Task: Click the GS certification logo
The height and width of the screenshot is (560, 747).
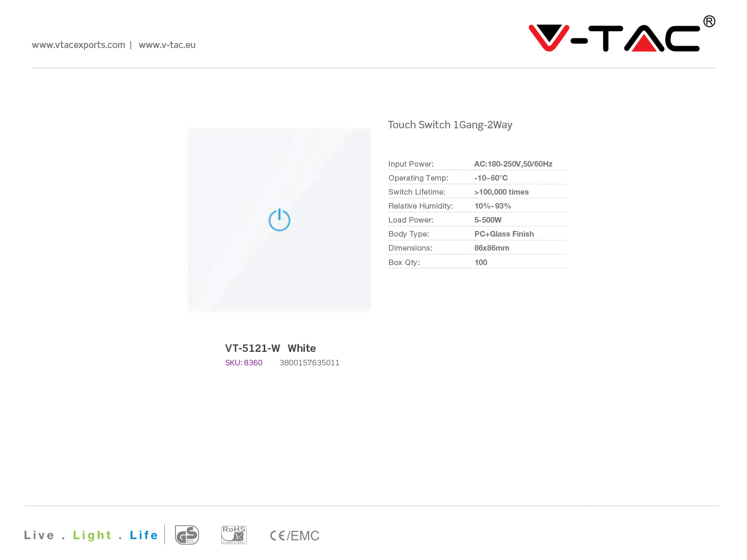Action: coord(187,535)
